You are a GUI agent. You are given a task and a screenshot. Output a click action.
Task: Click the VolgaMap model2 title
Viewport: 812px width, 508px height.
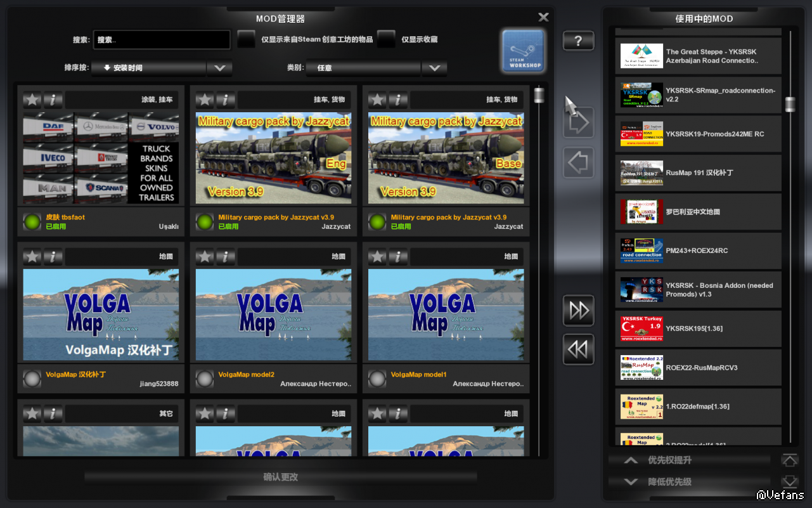247,375
